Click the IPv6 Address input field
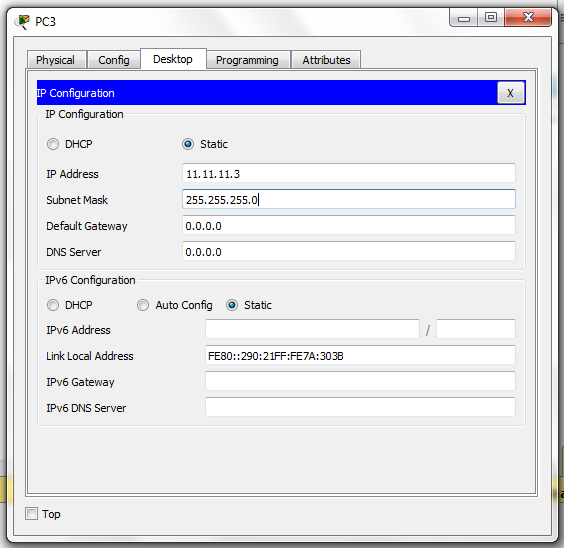Image resolution: width=564 pixels, height=548 pixels. click(312, 329)
